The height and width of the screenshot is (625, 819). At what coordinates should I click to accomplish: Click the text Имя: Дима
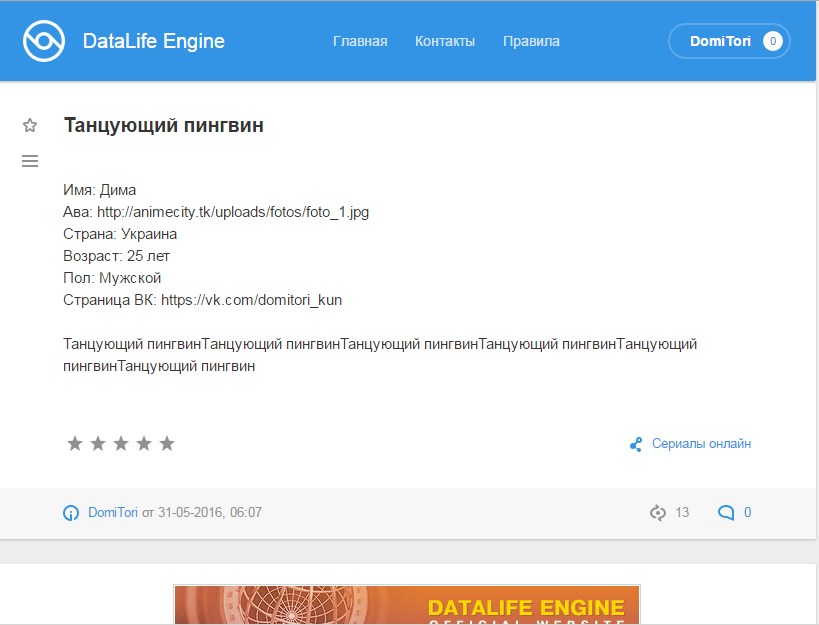[x=99, y=190]
